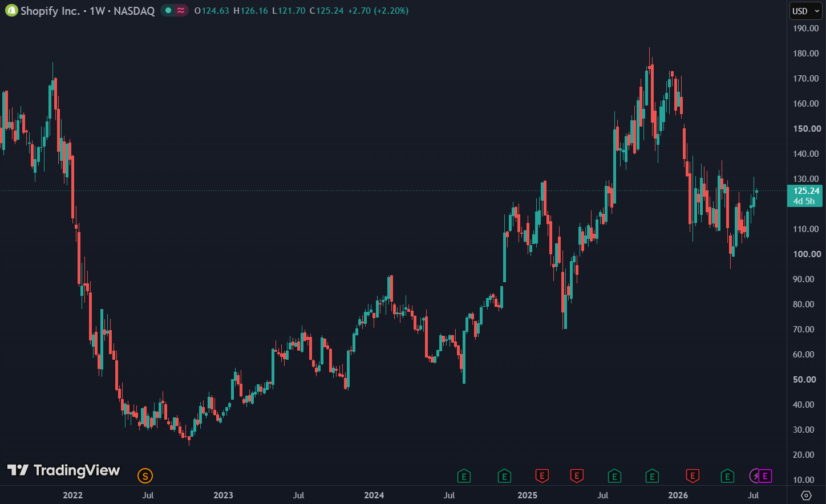Click the 140.00 price axis label
826x504 pixels.
pyautogui.click(x=806, y=153)
